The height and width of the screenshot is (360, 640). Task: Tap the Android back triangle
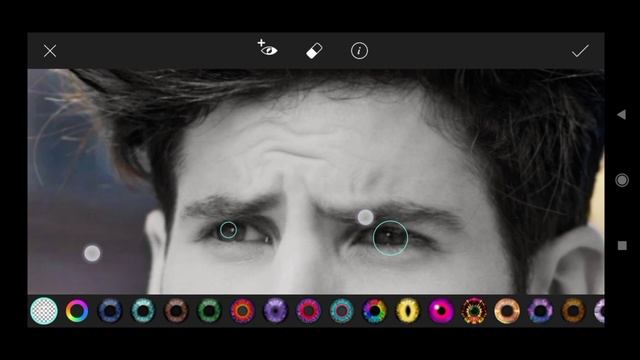pos(621,115)
